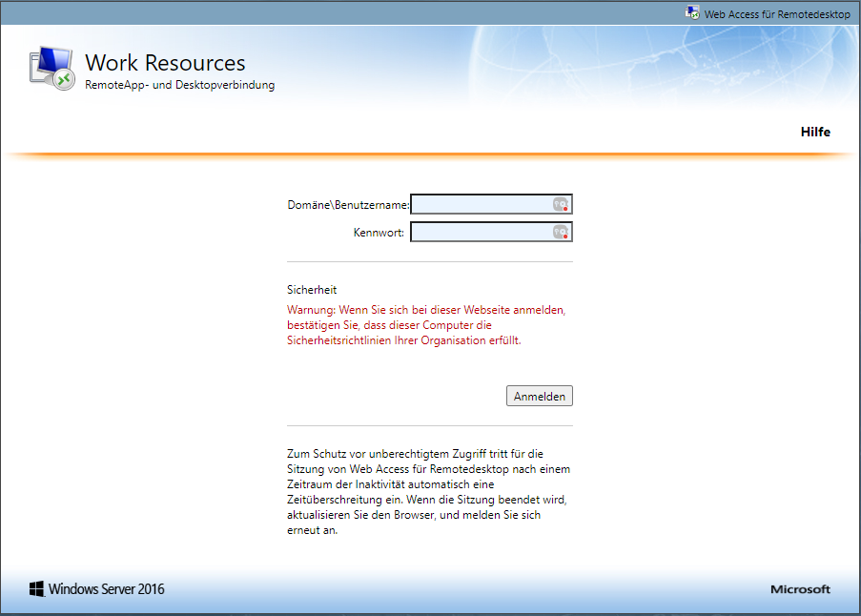Click the Work Resources heading

click(x=165, y=63)
